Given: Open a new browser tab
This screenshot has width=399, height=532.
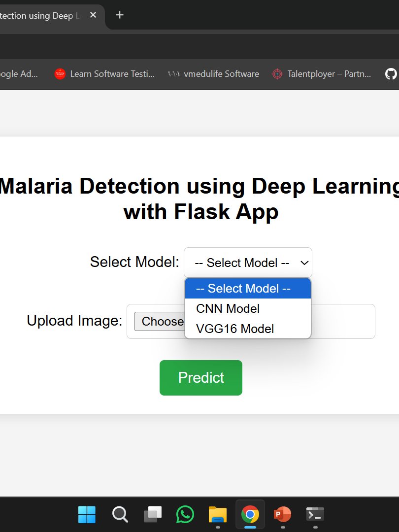Looking at the screenshot, I should click(119, 15).
